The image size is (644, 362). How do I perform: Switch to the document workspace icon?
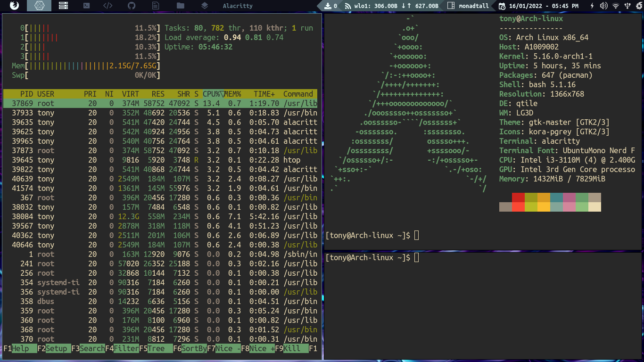point(156,6)
